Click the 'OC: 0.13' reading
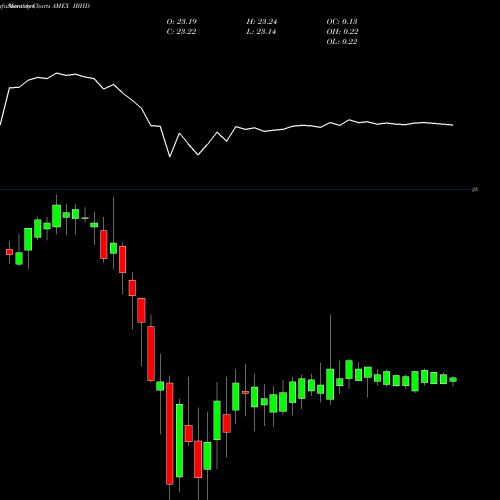 342,21
